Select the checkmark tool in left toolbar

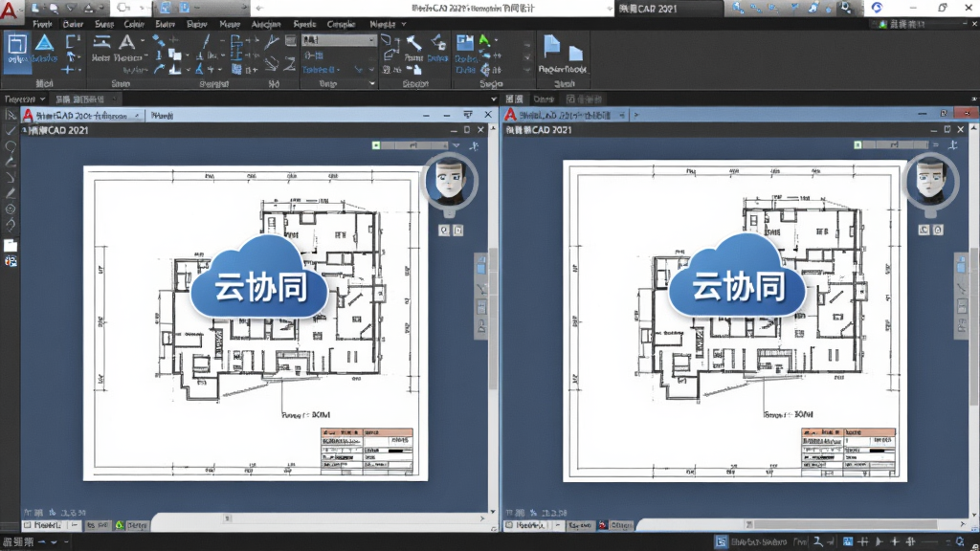pos(10,130)
